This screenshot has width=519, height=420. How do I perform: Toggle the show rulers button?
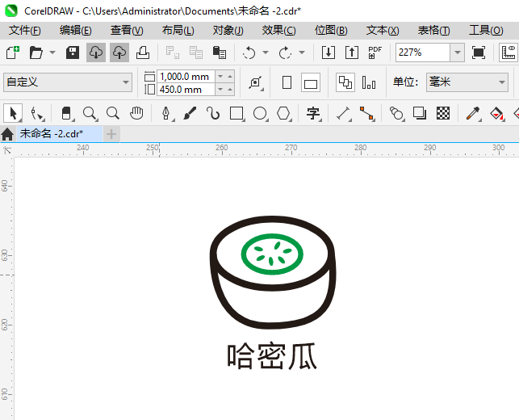tap(509, 52)
